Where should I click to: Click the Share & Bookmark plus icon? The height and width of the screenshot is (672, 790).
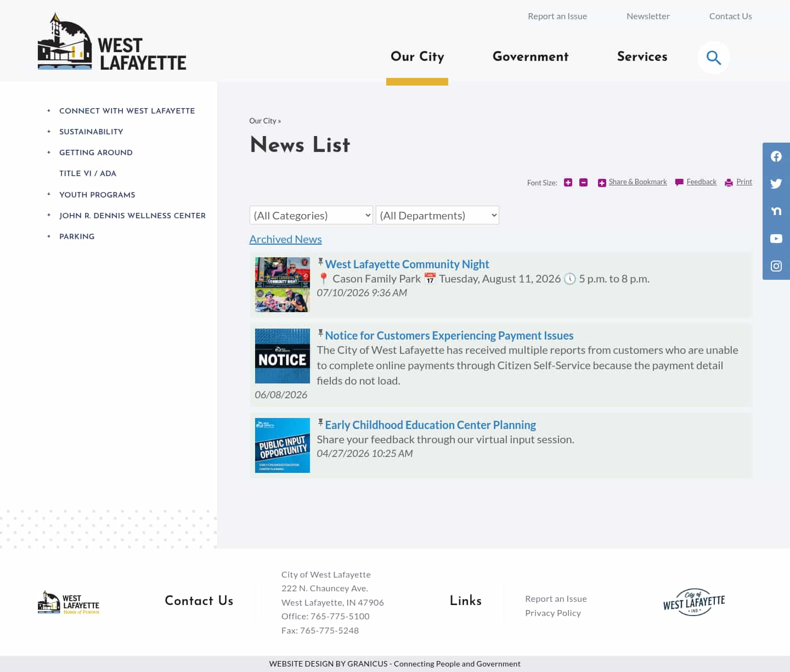click(x=602, y=183)
